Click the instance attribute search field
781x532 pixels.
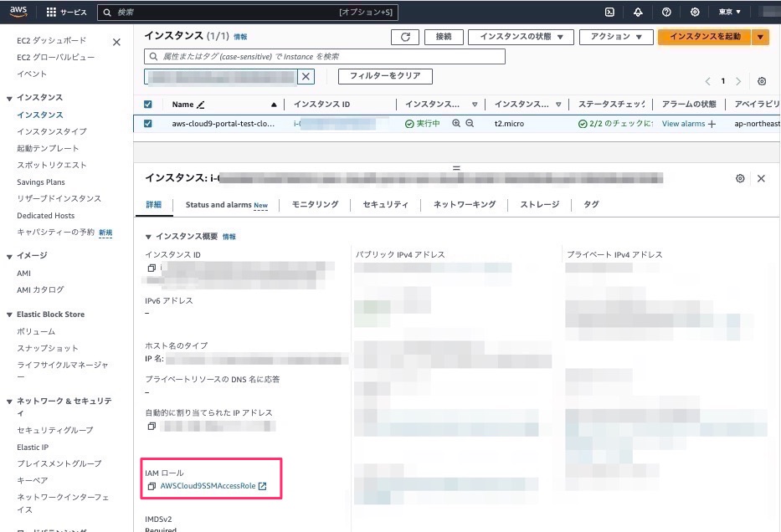pyautogui.click(x=325, y=57)
